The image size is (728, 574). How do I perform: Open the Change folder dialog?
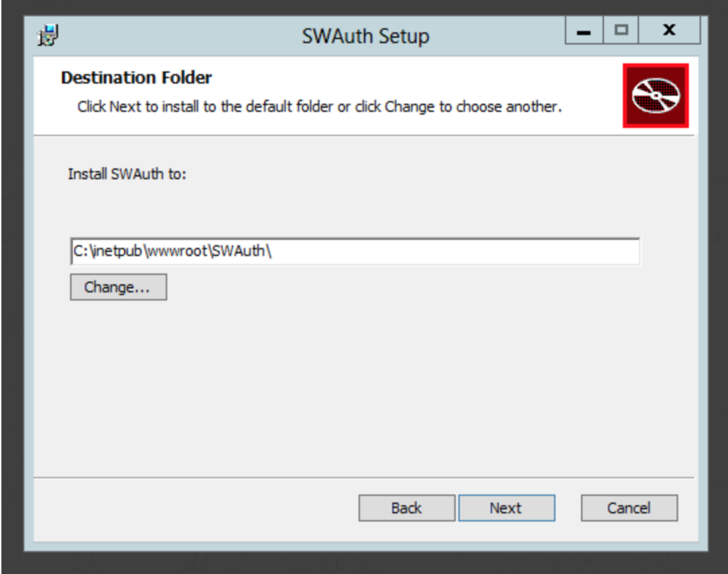click(117, 286)
